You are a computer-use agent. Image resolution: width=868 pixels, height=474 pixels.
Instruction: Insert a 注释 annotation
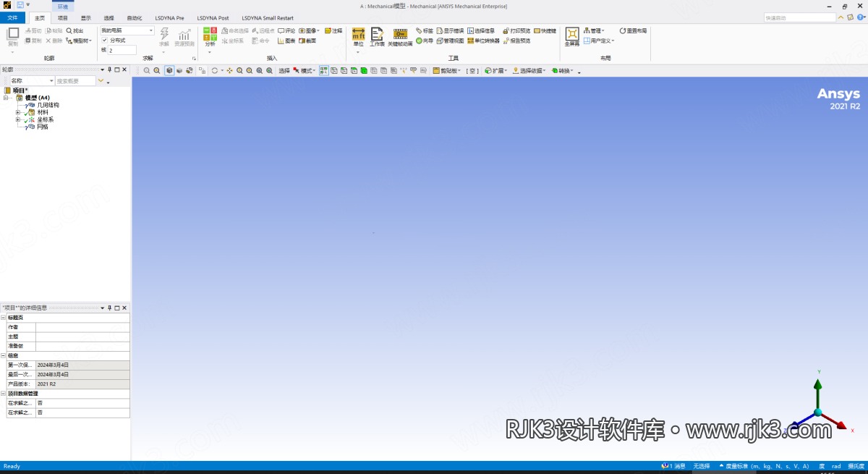coord(333,31)
